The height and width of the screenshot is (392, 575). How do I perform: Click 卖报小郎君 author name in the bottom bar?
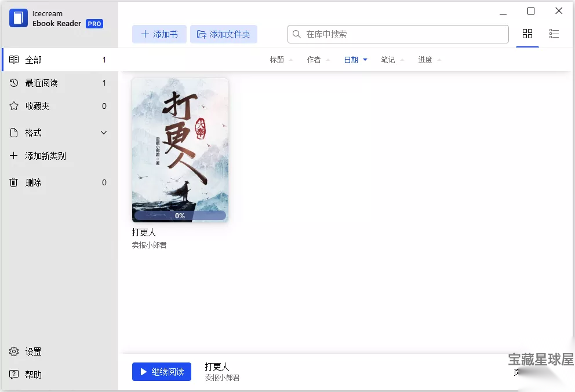pyautogui.click(x=222, y=378)
